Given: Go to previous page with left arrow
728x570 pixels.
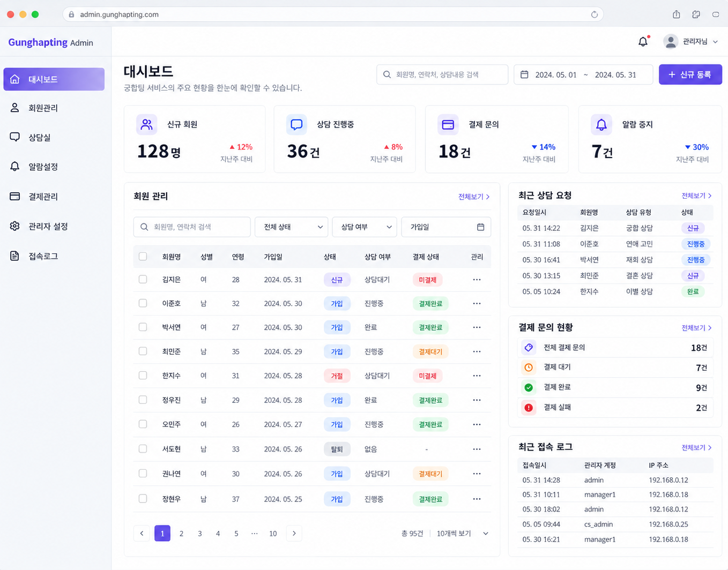Looking at the screenshot, I should [x=142, y=533].
